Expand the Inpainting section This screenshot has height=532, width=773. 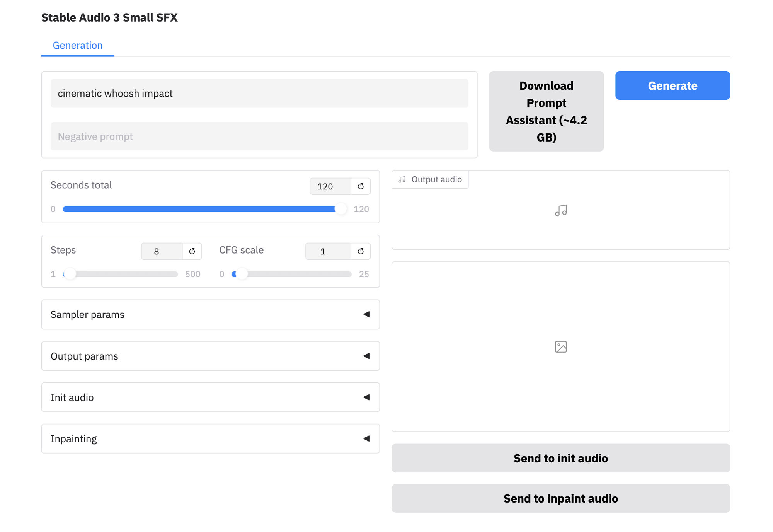(x=211, y=438)
